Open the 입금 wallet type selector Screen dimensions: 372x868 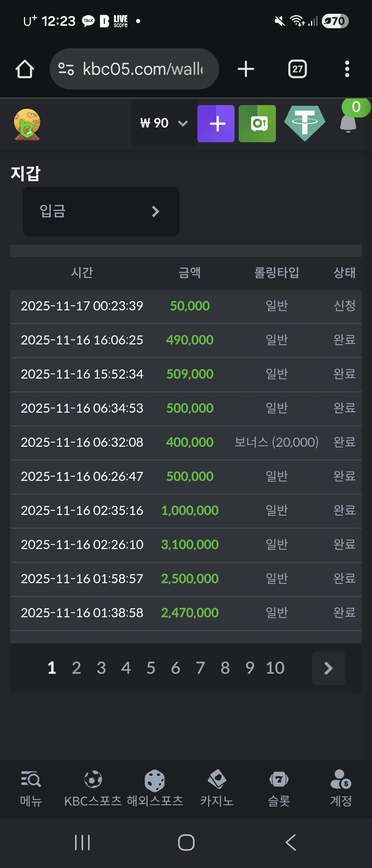(x=101, y=211)
